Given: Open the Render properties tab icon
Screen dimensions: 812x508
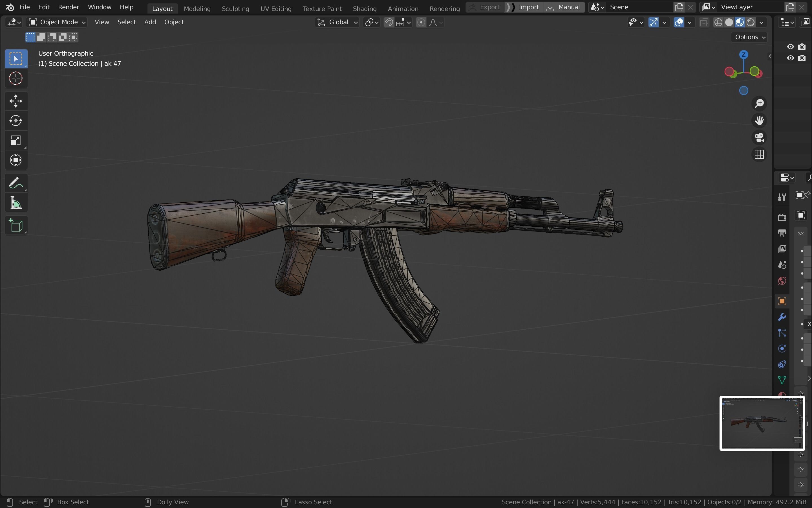Looking at the screenshot, I should coord(782,217).
